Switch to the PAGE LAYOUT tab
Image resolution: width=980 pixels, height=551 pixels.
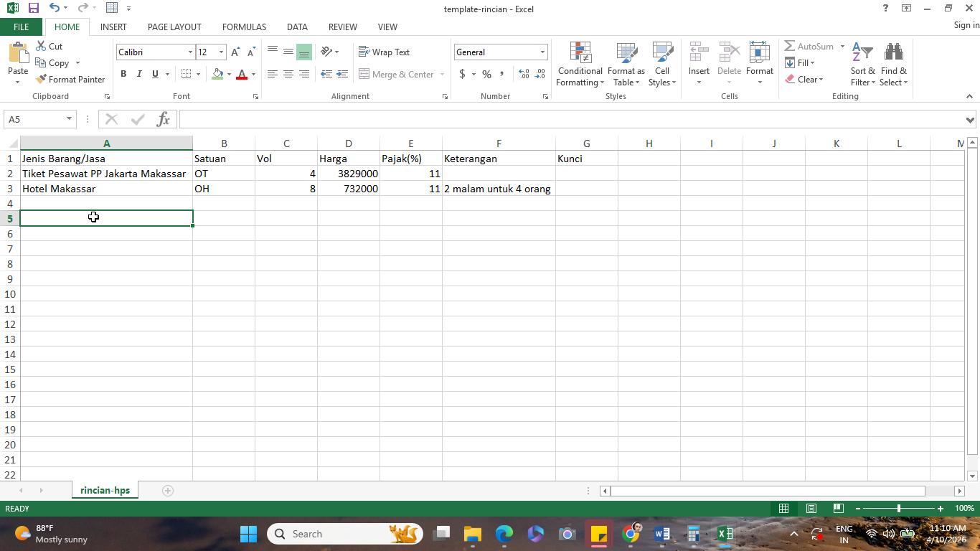pyautogui.click(x=174, y=27)
